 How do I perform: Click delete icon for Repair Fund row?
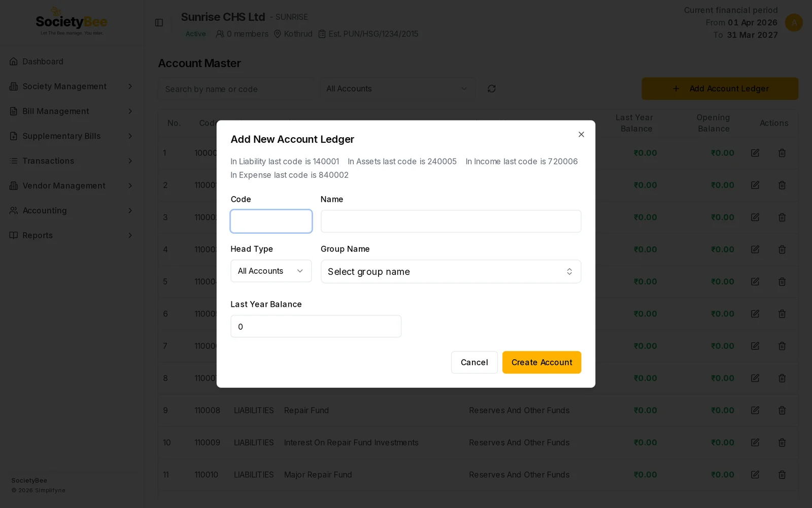point(782,410)
